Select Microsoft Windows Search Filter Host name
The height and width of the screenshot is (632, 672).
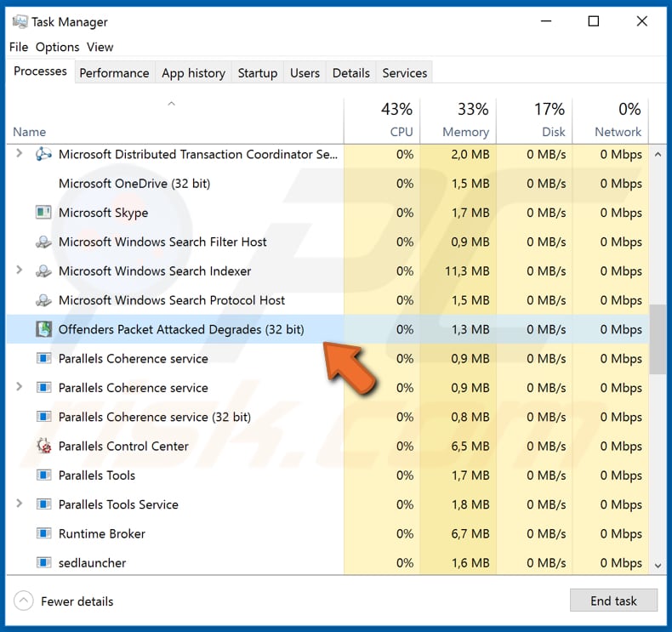coord(162,242)
